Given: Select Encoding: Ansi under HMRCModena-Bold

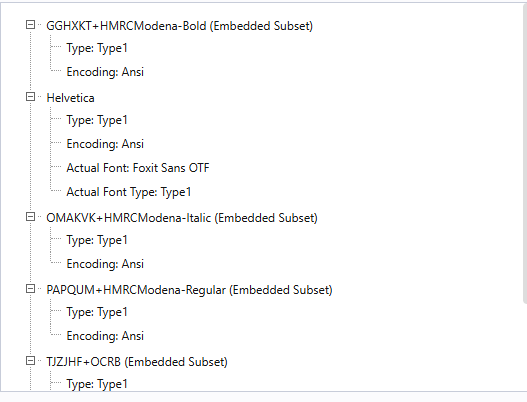Looking at the screenshot, I should click(x=105, y=72).
